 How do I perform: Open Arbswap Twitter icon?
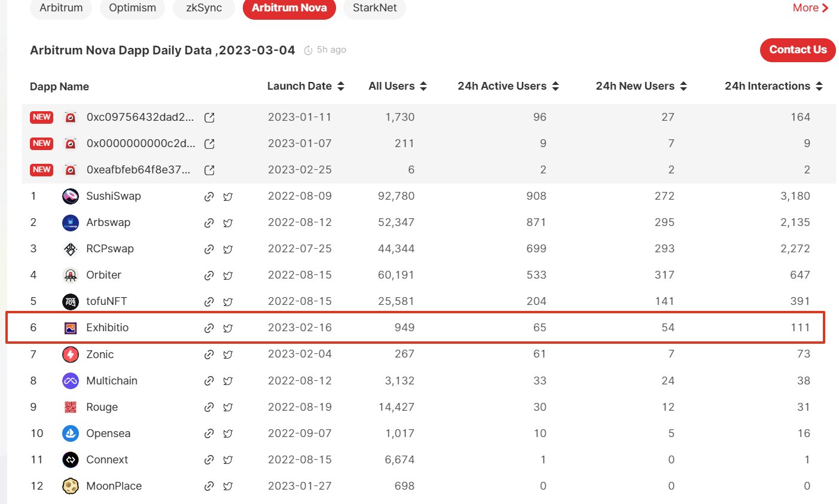pyautogui.click(x=228, y=223)
